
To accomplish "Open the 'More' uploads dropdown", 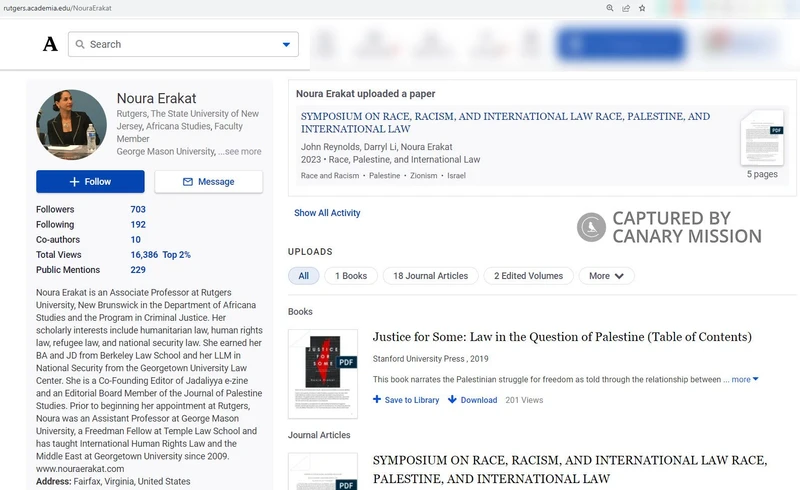I will pos(606,276).
